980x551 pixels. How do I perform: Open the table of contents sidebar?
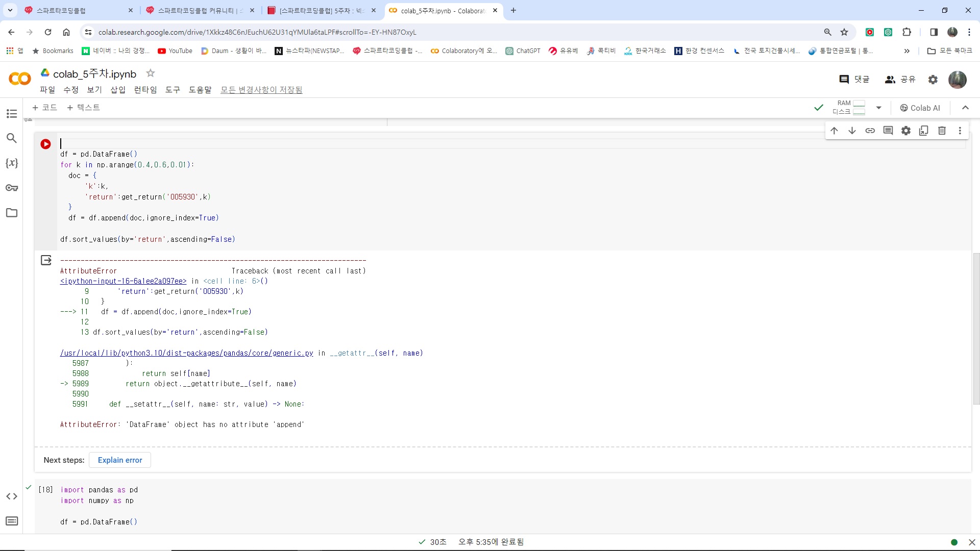[12, 114]
